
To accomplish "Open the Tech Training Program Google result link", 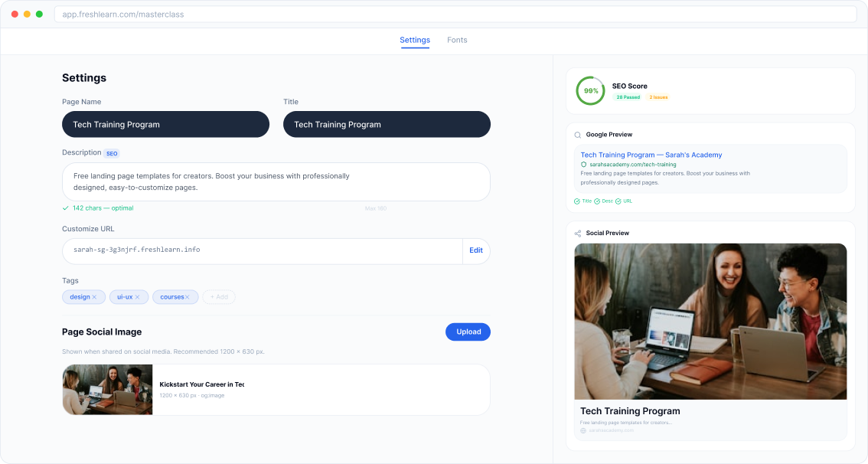I will 651,155.
